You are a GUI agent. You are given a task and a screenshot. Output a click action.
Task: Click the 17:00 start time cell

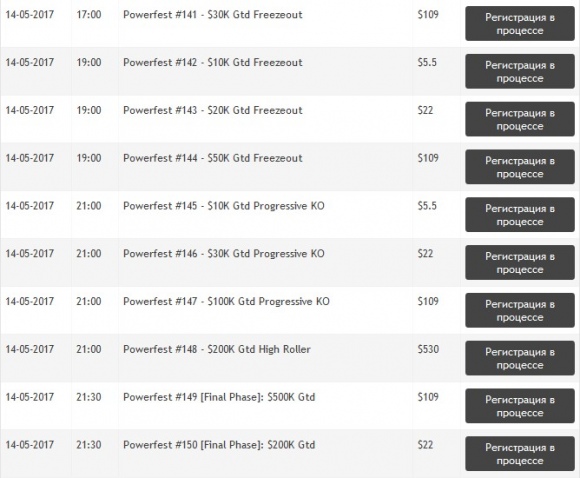click(89, 15)
